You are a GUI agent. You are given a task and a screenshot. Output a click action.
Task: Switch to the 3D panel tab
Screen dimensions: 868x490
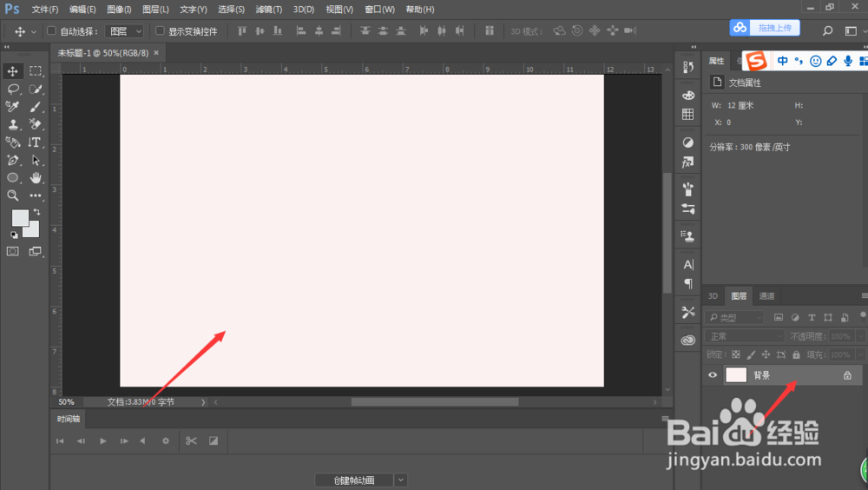tap(713, 296)
